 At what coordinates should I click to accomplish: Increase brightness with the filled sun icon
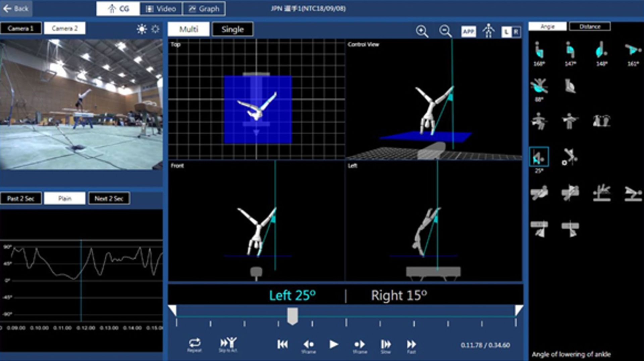pyautogui.click(x=142, y=29)
